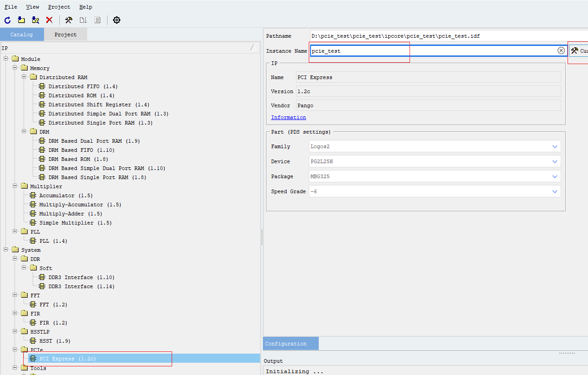Image resolution: width=588 pixels, height=375 pixels.
Task: Switch to the Catalog tab
Action: pos(22,35)
